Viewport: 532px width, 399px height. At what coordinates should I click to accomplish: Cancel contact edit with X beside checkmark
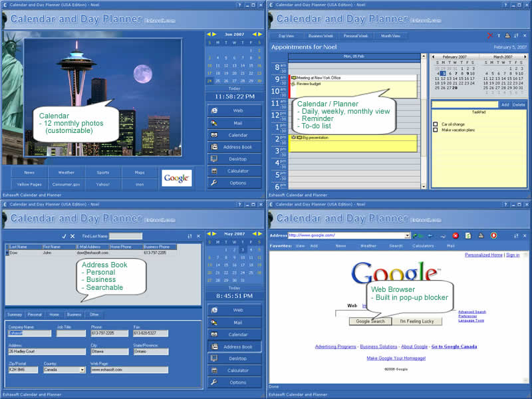tap(73, 235)
